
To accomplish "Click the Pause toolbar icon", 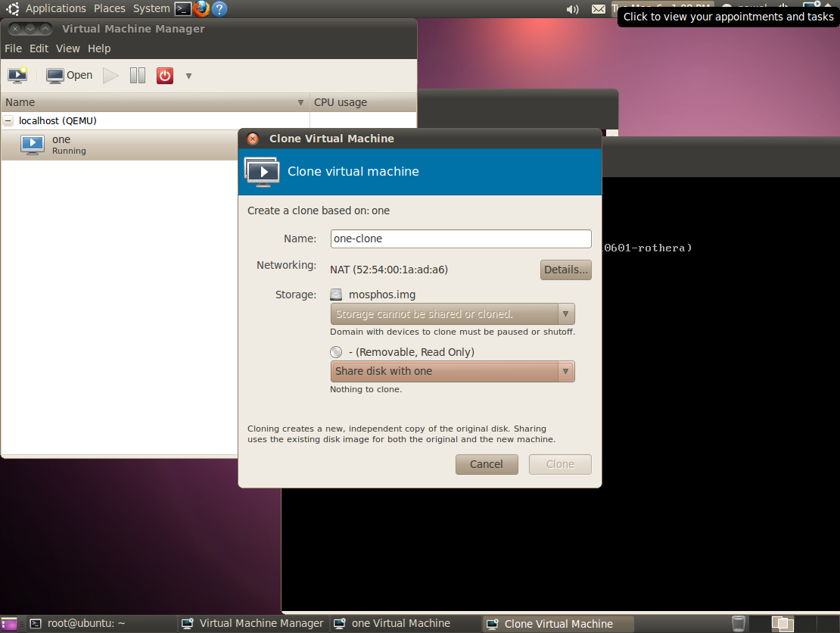I will (137, 75).
